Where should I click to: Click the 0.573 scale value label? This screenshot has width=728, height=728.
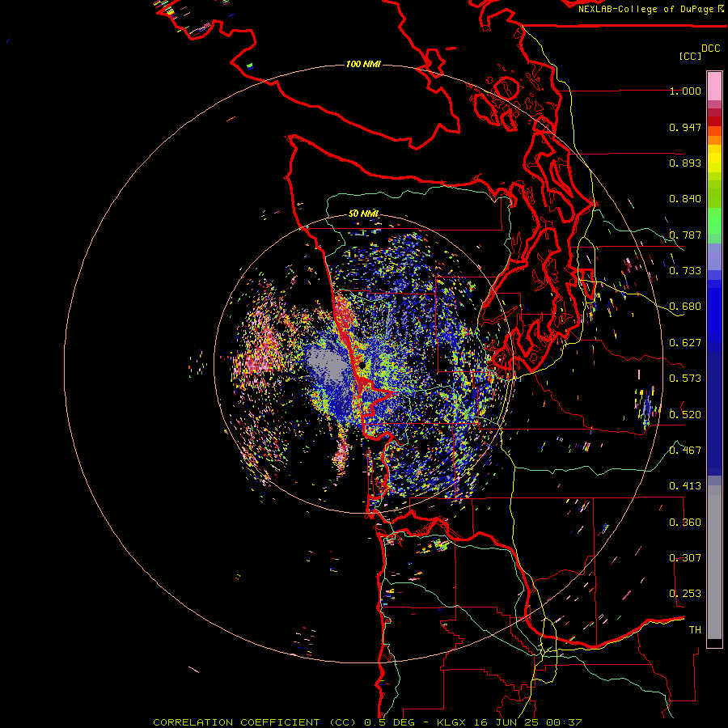pyautogui.click(x=685, y=379)
